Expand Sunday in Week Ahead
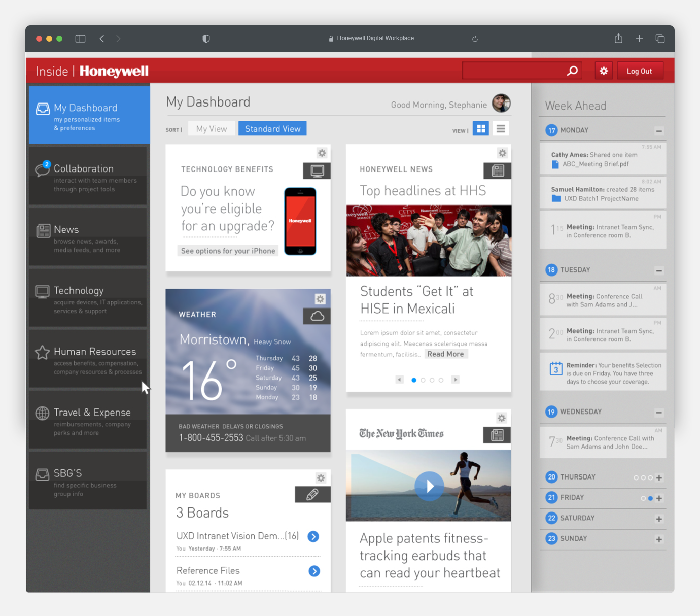This screenshot has width=700, height=616. coord(659,539)
